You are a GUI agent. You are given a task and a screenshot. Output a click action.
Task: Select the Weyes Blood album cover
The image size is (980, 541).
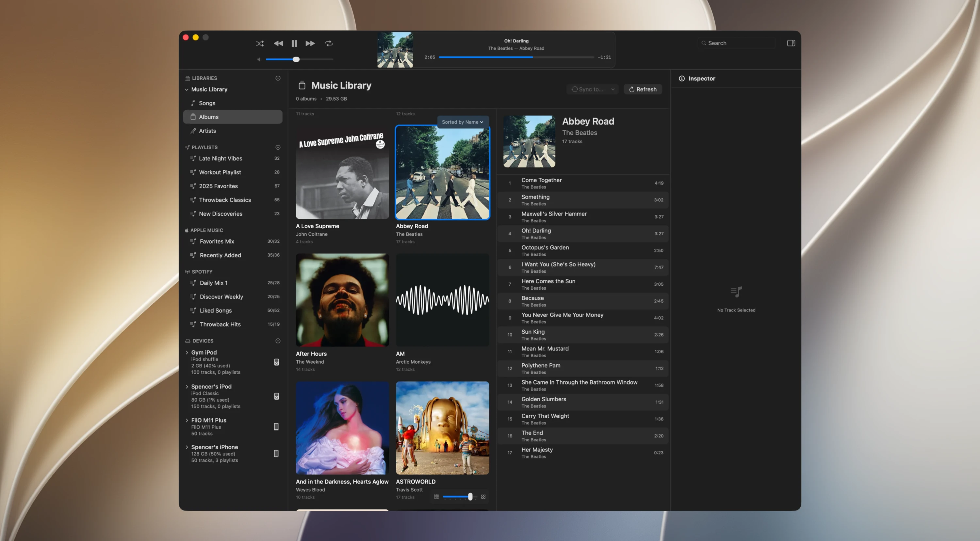[x=342, y=428]
